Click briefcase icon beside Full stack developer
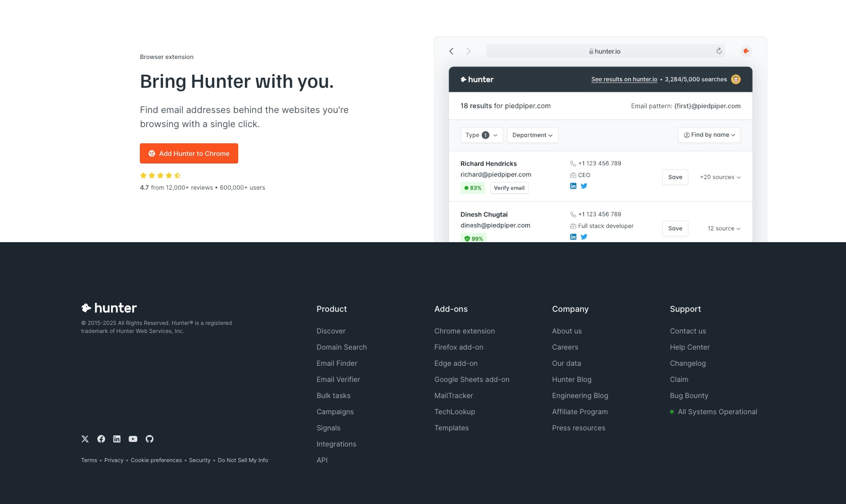Screen dimensions: 846x504 tap(573, 226)
